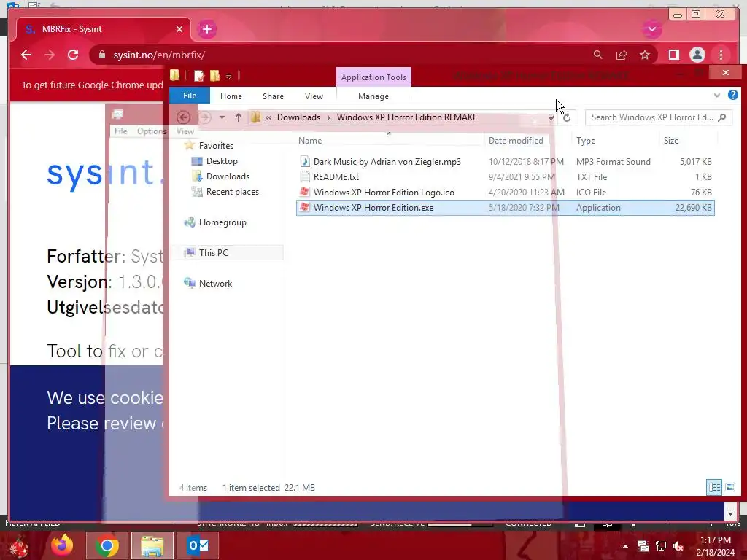
Task: Go back in Chrome browser
Action: tap(26, 55)
